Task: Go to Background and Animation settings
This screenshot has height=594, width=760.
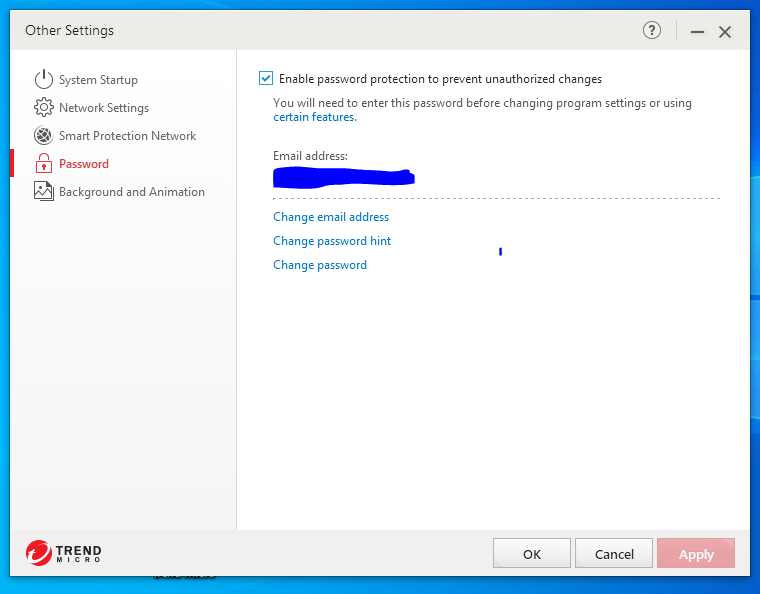Action: (x=131, y=192)
